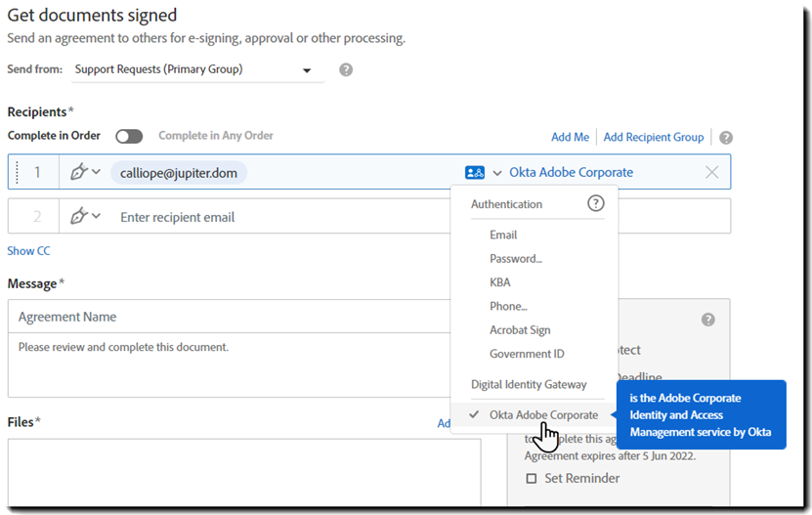Check the Set Reminder checkbox
This screenshot has height=515, width=812.
(532, 479)
